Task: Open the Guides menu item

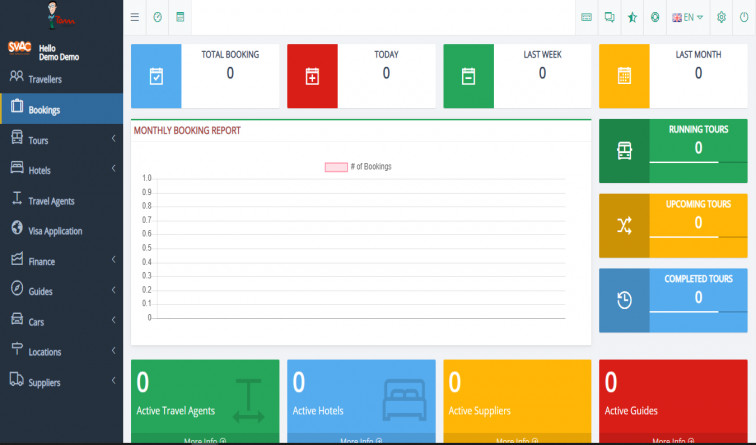Action: click(61, 290)
